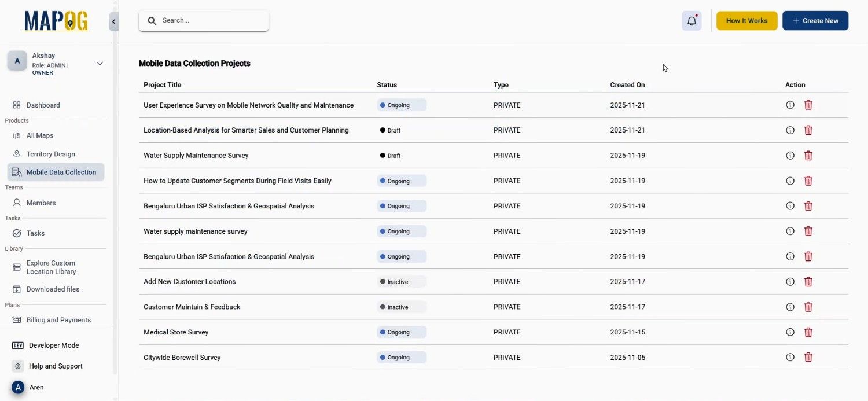Focus the Search input field
Viewport: 868px width, 401px height.
point(211,20)
